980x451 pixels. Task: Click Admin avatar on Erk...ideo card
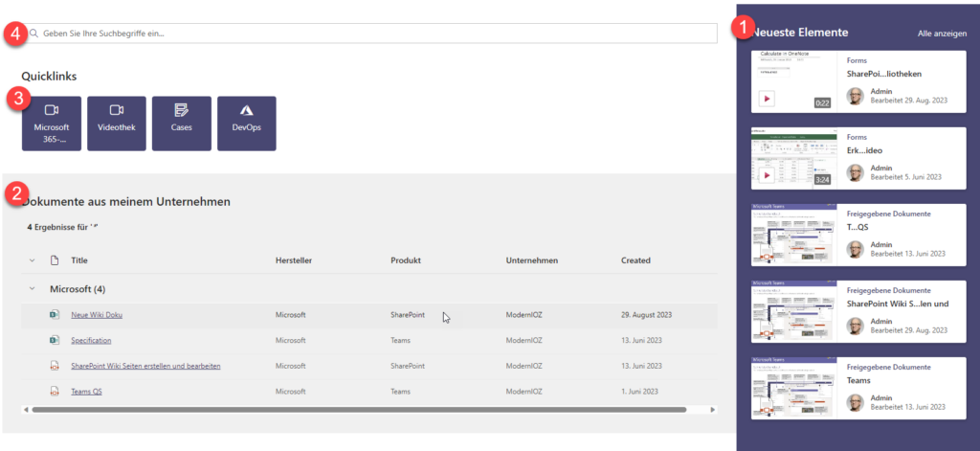(855, 172)
